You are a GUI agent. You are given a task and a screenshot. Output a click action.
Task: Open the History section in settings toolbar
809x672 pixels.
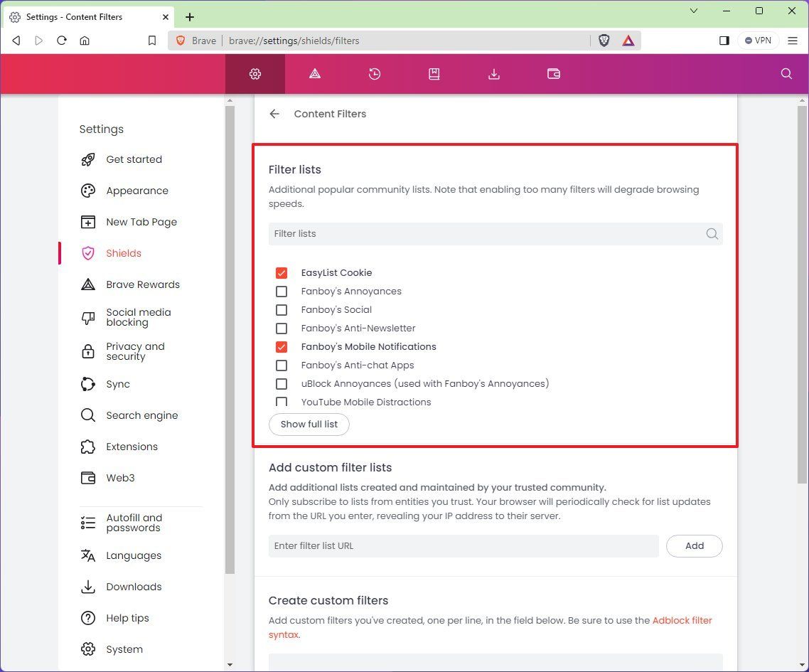point(375,73)
